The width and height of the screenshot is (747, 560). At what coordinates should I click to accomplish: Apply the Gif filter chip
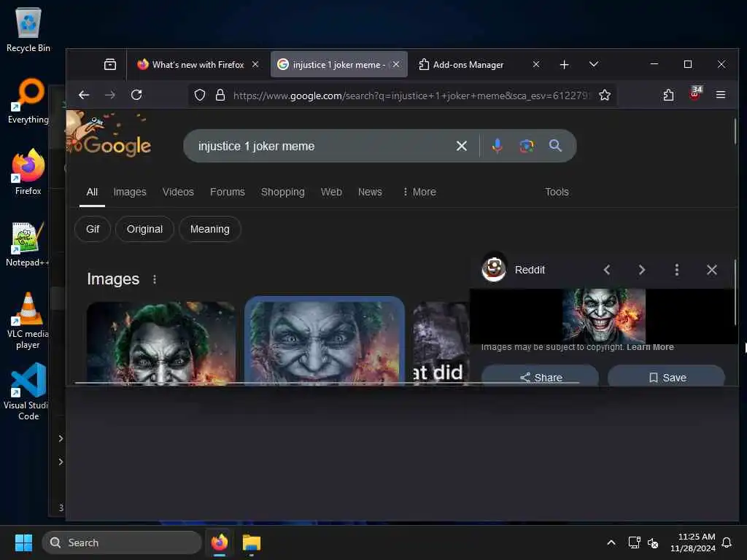click(x=93, y=229)
